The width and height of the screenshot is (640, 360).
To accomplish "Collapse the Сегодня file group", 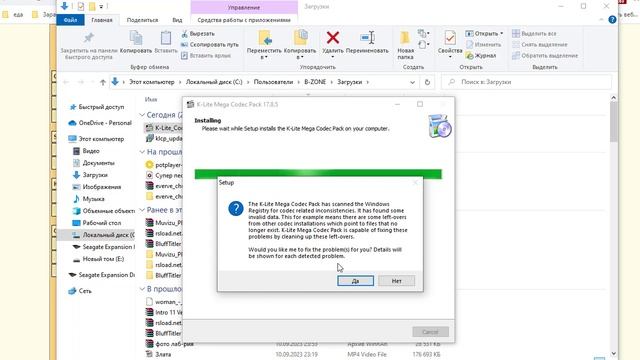I will tap(142, 115).
